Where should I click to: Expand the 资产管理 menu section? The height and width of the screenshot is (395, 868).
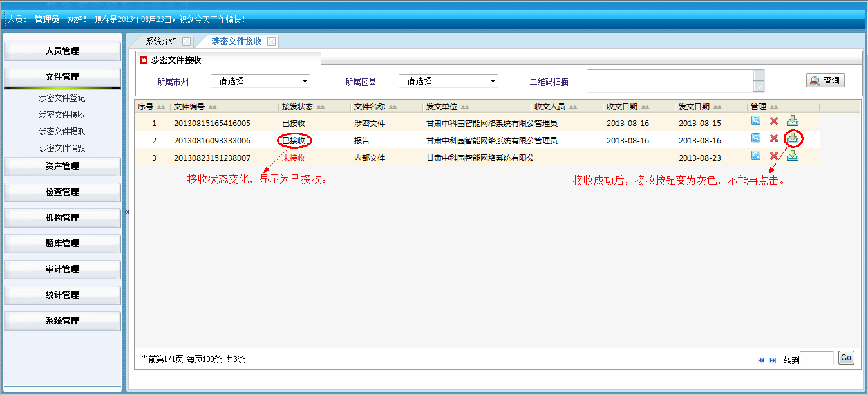(62, 166)
